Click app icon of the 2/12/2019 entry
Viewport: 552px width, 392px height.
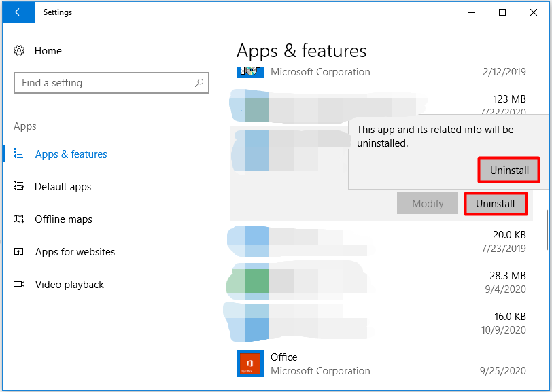[x=249, y=71]
